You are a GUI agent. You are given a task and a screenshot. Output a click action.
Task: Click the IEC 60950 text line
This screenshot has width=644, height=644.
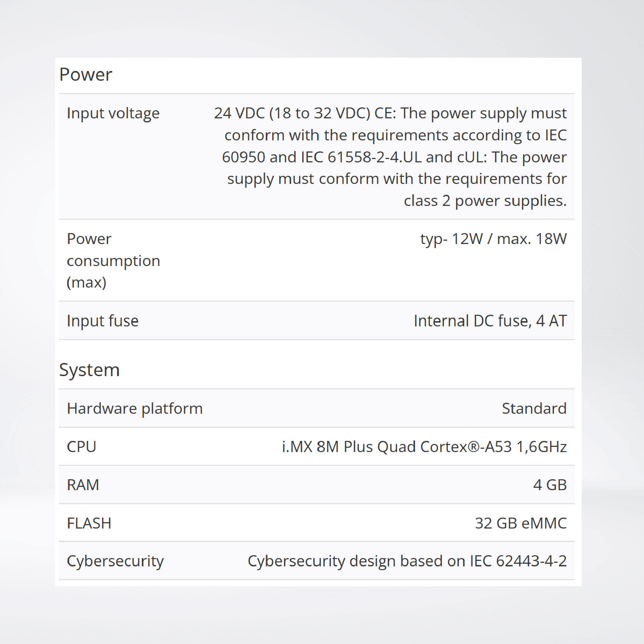(394, 157)
